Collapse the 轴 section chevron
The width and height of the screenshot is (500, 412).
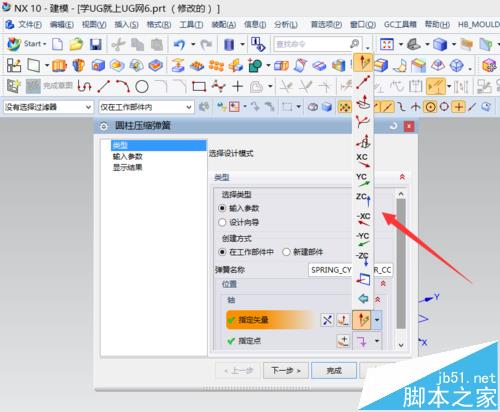click(x=378, y=300)
